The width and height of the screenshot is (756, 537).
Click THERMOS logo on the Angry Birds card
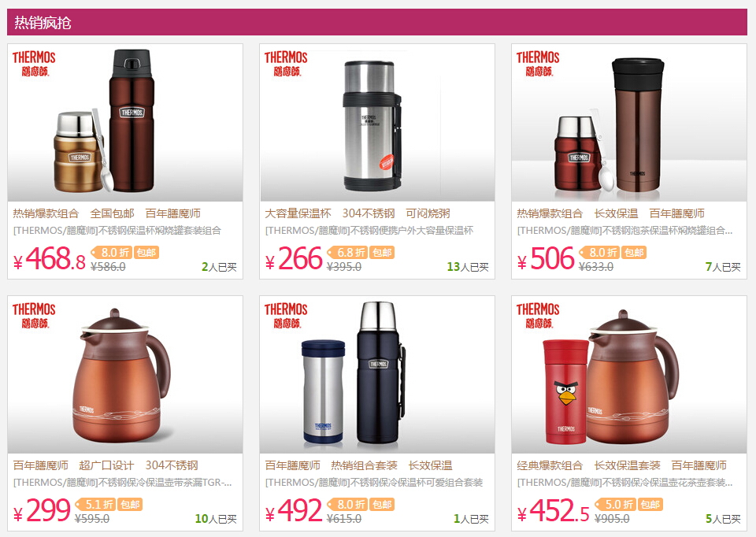pyautogui.click(x=538, y=316)
